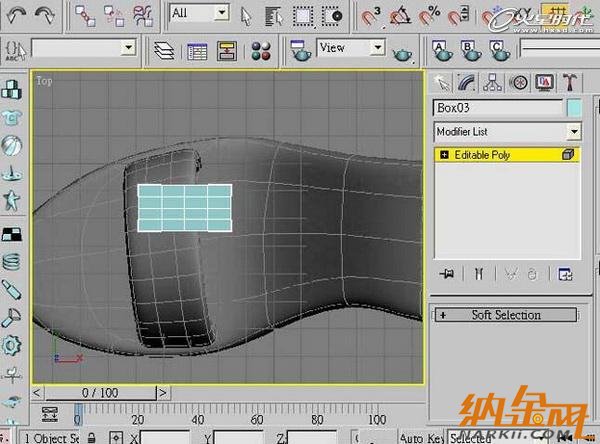Click the Configure Modifier Sets icon
Image resolution: width=600 pixels, height=444 pixels.
(566, 273)
